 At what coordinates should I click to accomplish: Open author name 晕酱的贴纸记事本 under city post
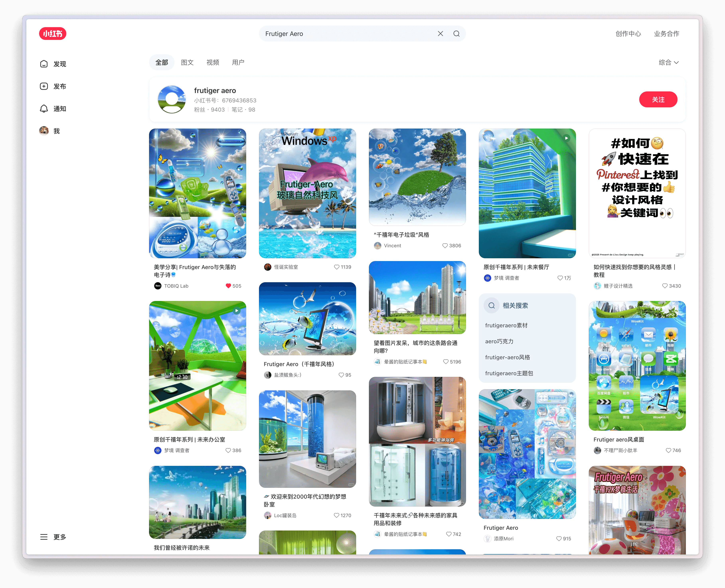coord(405,362)
